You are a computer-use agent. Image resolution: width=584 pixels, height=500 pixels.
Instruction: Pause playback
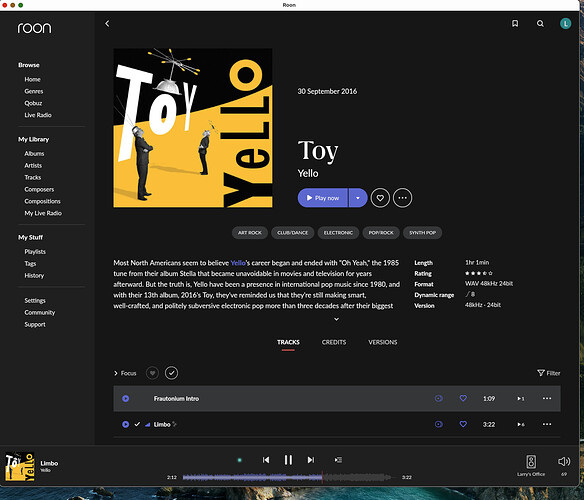pos(288,460)
